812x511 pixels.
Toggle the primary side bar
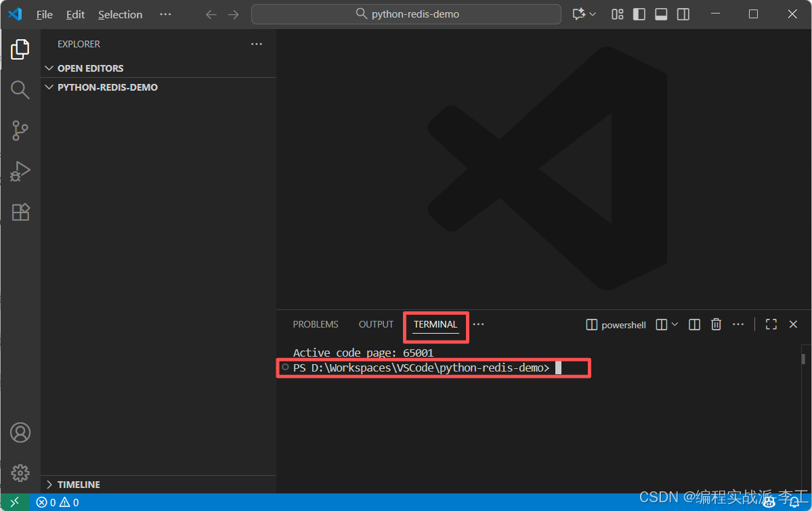[639, 14]
